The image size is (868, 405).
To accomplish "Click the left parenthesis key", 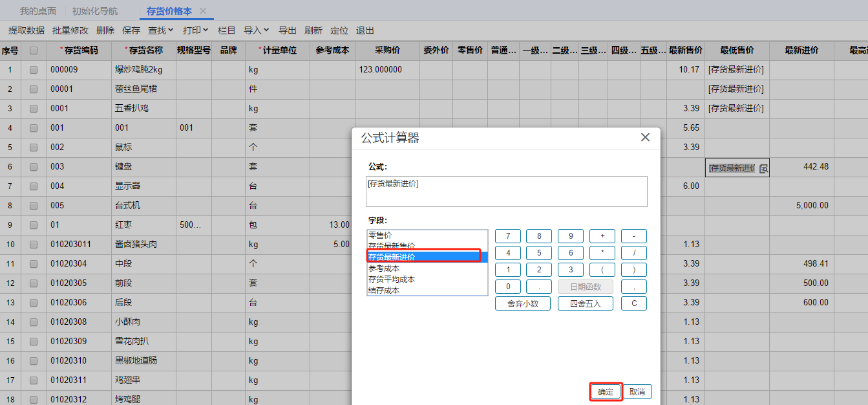I will (602, 270).
